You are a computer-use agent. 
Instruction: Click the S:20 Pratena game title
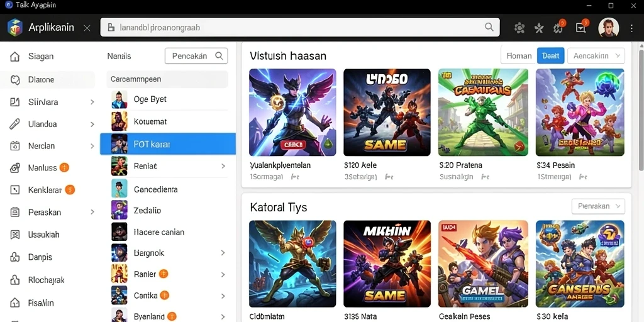coord(460,165)
